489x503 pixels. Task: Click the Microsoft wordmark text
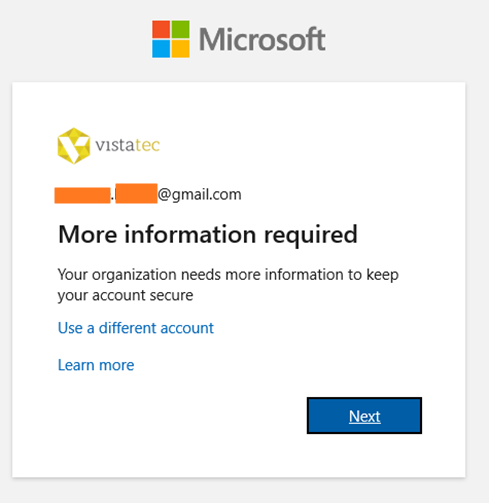(262, 39)
